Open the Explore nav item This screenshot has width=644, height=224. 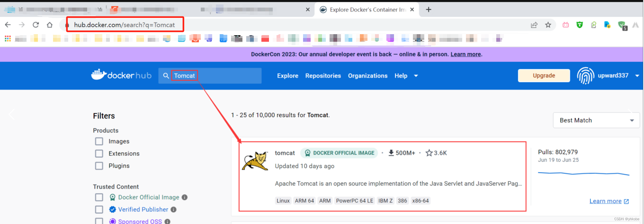[288, 76]
